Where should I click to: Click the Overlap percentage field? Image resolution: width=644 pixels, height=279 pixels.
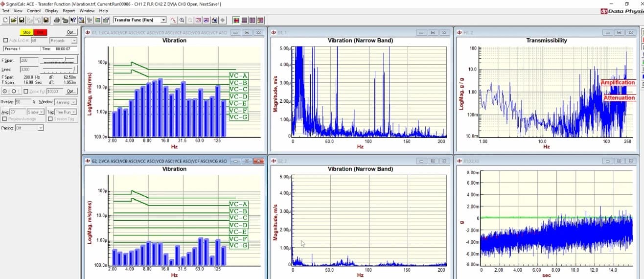(23, 102)
